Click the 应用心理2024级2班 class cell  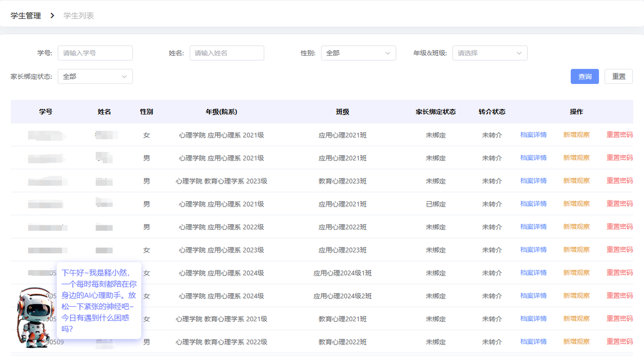(343, 296)
